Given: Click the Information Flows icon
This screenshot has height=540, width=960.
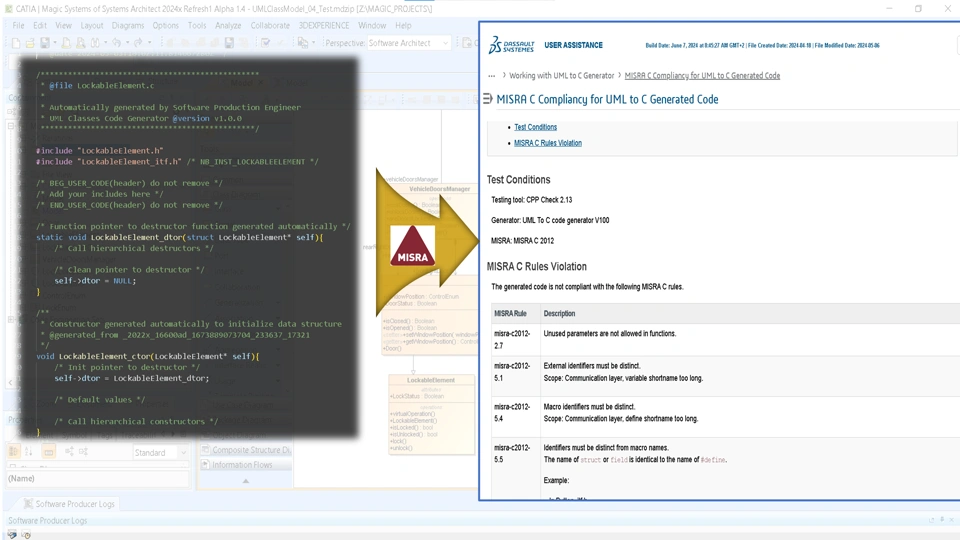Looking at the screenshot, I should 206,465.
